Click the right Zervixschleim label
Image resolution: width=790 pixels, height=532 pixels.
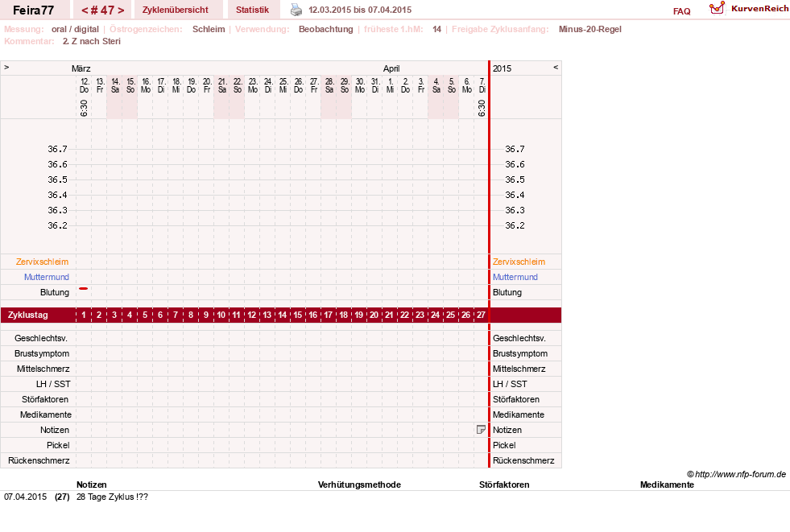click(519, 262)
